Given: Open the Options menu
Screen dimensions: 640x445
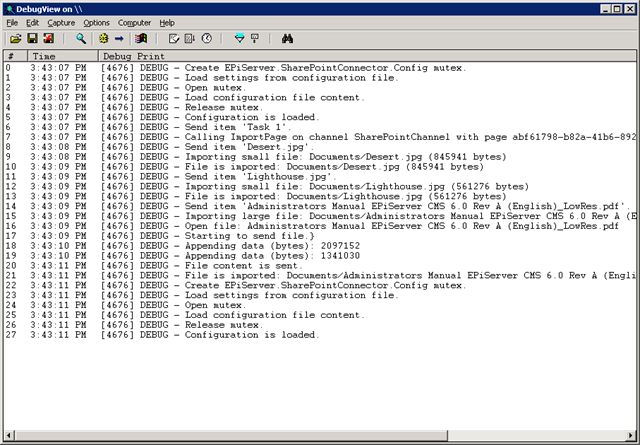Looking at the screenshot, I should tap(96, 22).
